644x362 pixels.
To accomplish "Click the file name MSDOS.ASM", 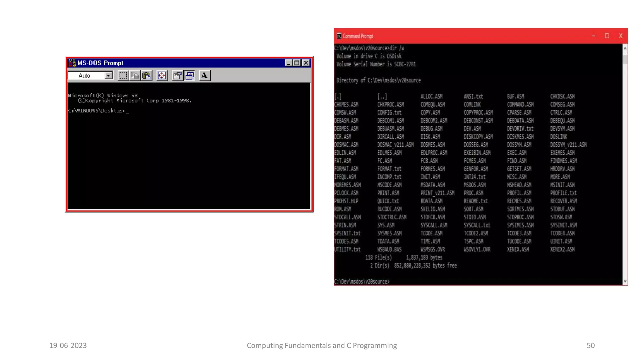I will (475, 185).
